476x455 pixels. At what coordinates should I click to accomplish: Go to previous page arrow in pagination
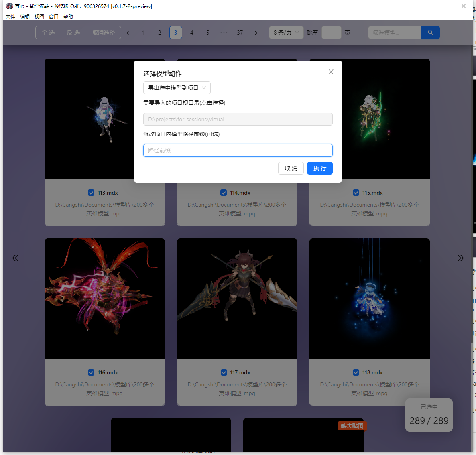[x=128, y=32]
